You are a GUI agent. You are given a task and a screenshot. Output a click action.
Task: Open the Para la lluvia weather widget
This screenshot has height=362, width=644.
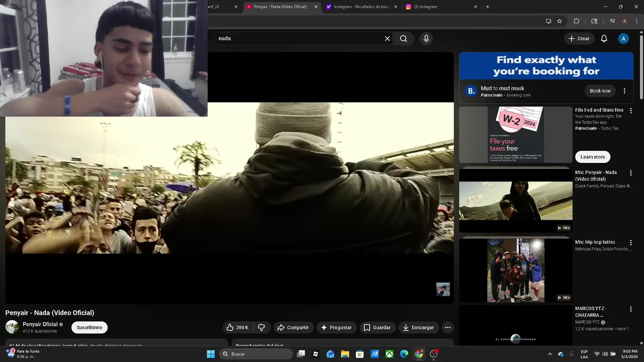tap(23, 354)
